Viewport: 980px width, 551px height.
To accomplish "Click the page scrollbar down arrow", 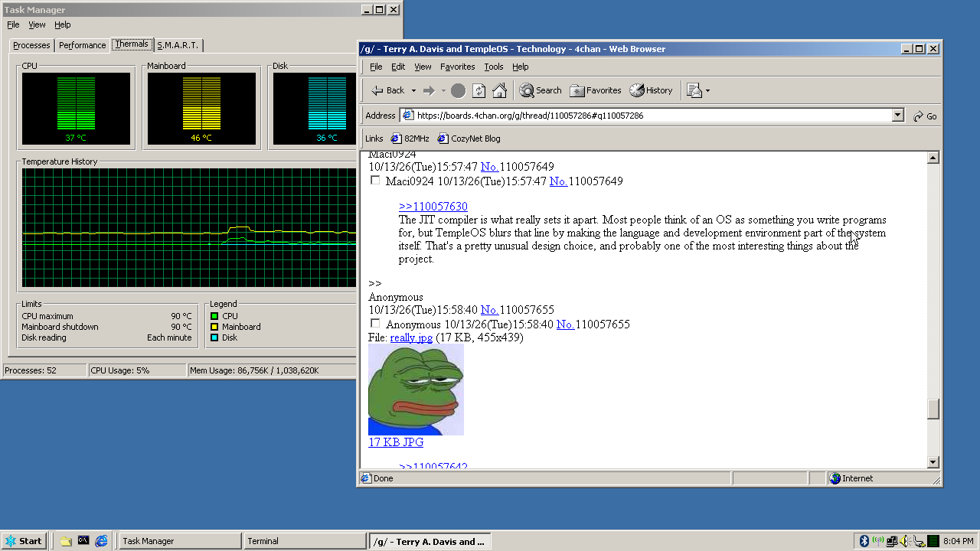I will 933,462.
